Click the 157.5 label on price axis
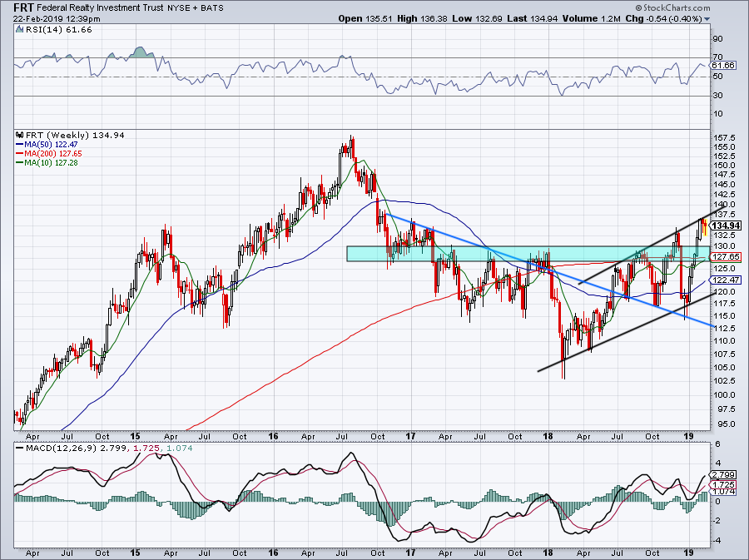This screenshot has height=560, width=749. [x=724, y=138]
